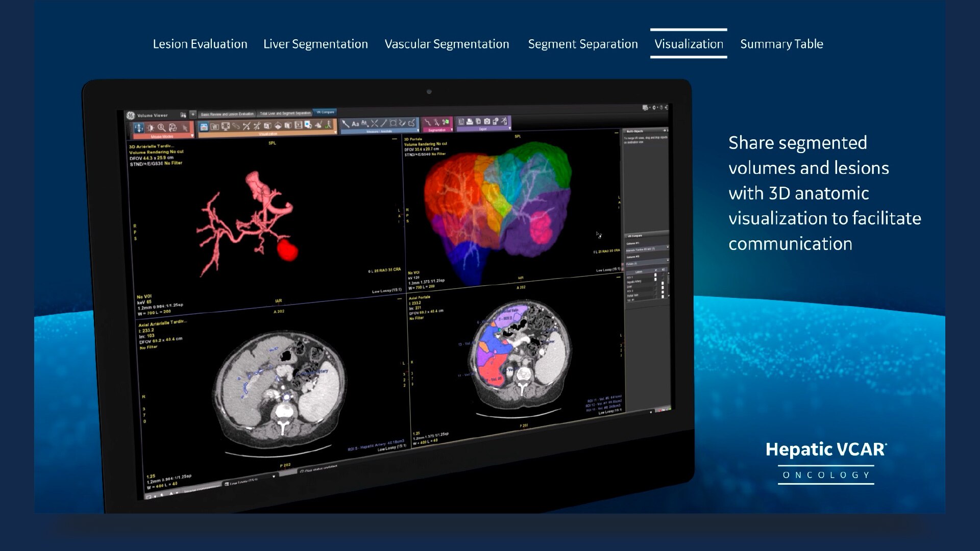Pick the Aa text annotation tool
Image resolution: width=980 pixels, height=551 pixels.
click(355, 124)
